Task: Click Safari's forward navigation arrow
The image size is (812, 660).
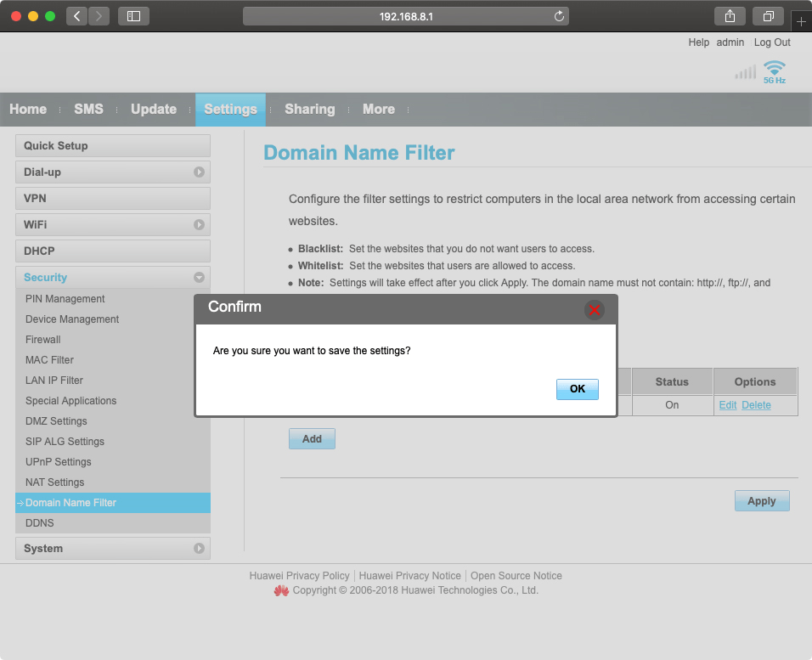Action: coord(99,16)
